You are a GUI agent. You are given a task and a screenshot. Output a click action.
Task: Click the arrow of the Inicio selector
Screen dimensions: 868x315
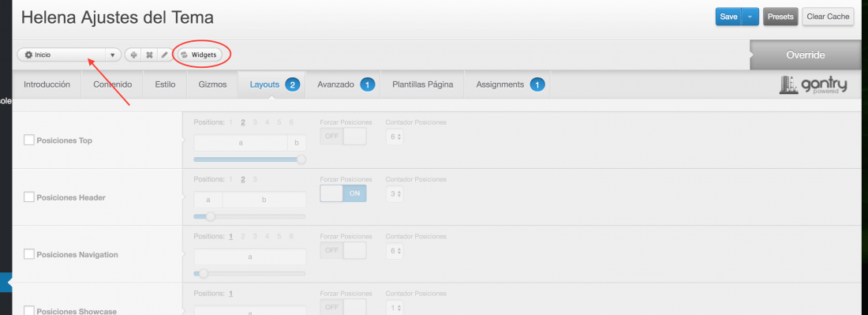coord(112,54)
